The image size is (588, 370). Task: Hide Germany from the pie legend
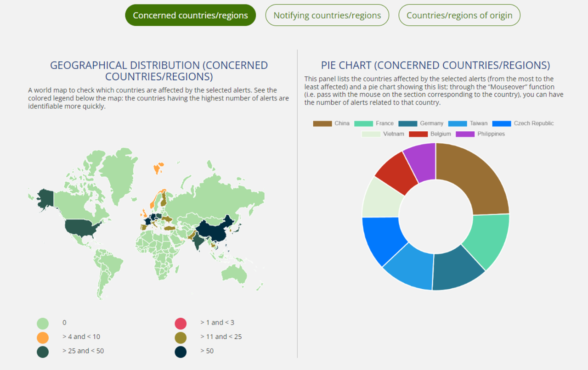[421, 123]
